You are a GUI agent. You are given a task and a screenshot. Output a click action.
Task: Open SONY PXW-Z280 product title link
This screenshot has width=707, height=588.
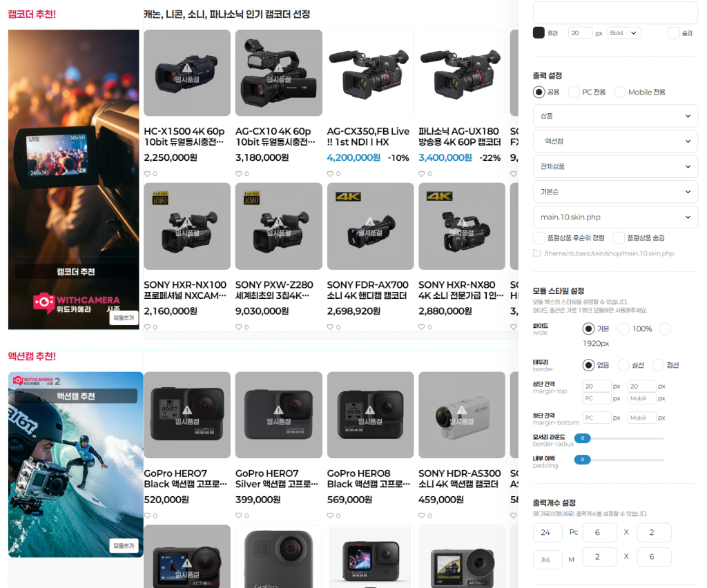(274, 290)
